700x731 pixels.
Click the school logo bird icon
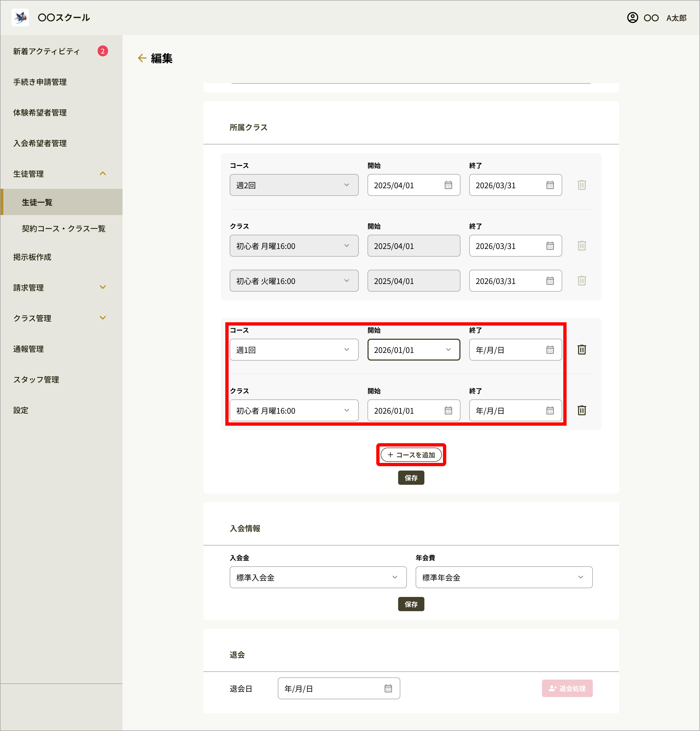(x=20, y=18)
